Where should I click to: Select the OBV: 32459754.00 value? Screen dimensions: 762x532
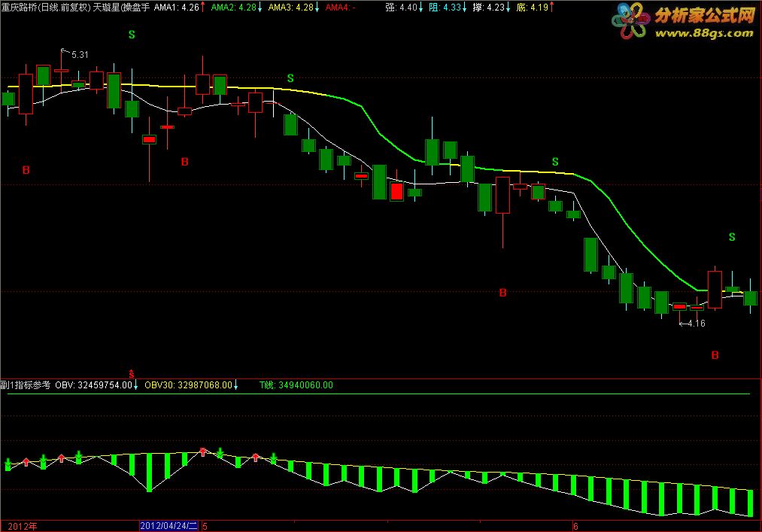click(x=94, y=385)
